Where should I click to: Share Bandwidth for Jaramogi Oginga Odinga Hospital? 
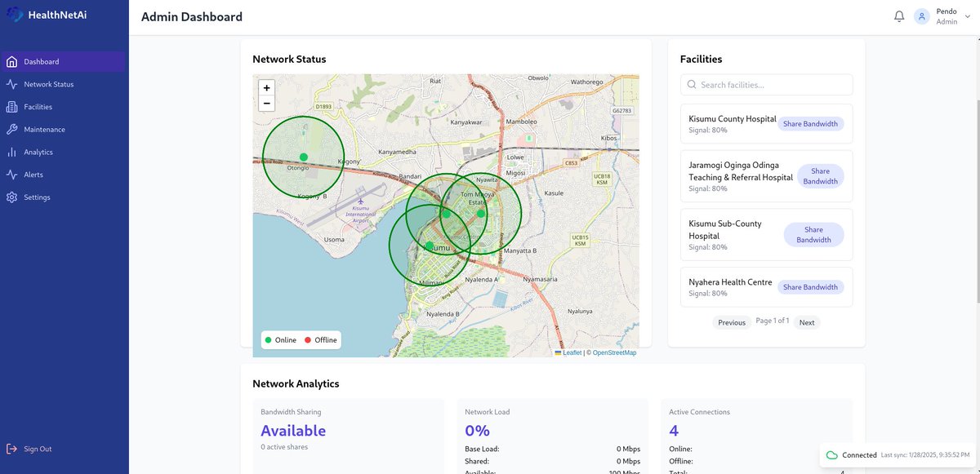[820, 176]
